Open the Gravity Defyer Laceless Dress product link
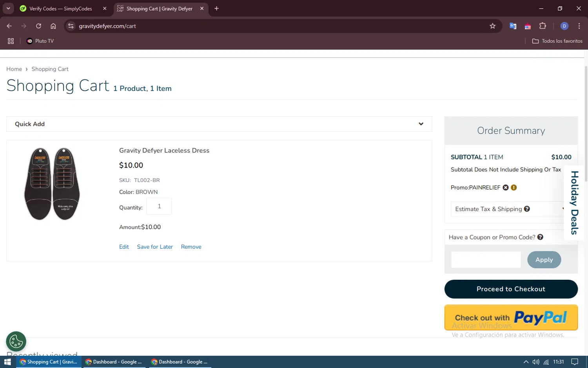This screenshot has height=368, width=588. [164, 151]
